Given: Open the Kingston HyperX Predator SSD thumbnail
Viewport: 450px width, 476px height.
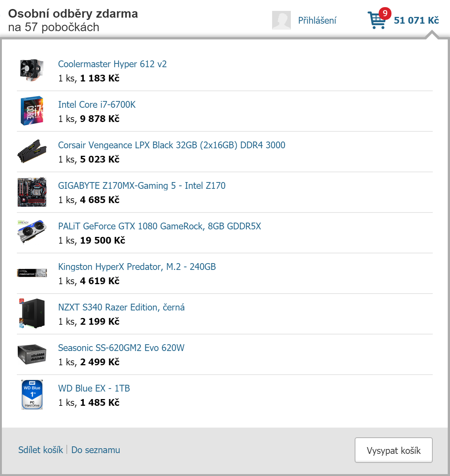Looking at the screenshot, I should 32,273.
